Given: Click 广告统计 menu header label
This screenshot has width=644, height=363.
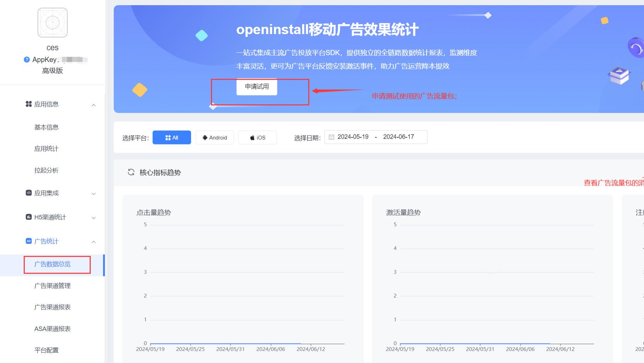Looking at the screenshot, I should pos(46,241).
